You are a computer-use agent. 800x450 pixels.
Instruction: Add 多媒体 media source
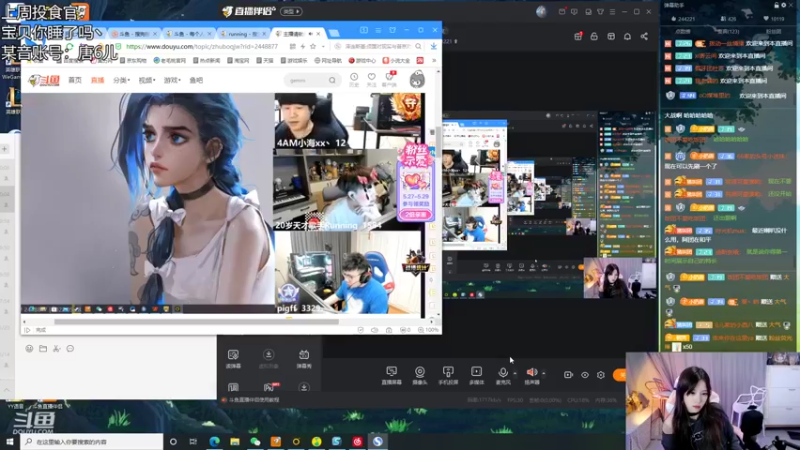point(476,375)
